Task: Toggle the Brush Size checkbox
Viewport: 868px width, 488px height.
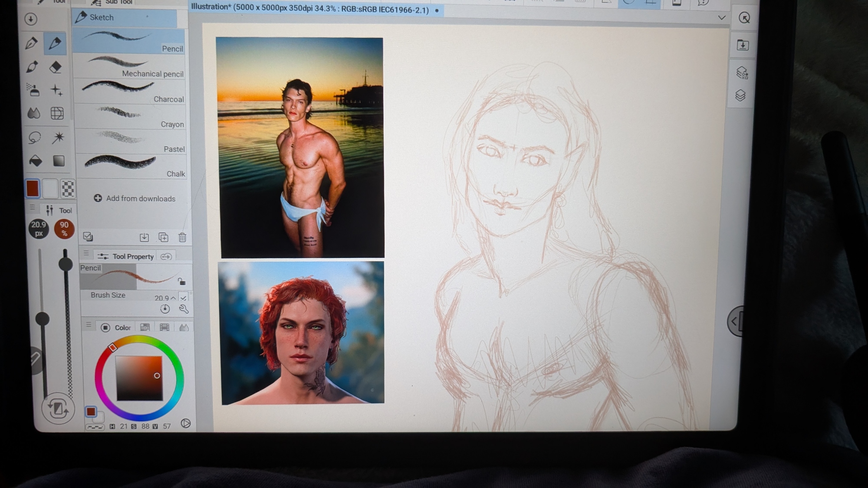Action: click(184, 298)
